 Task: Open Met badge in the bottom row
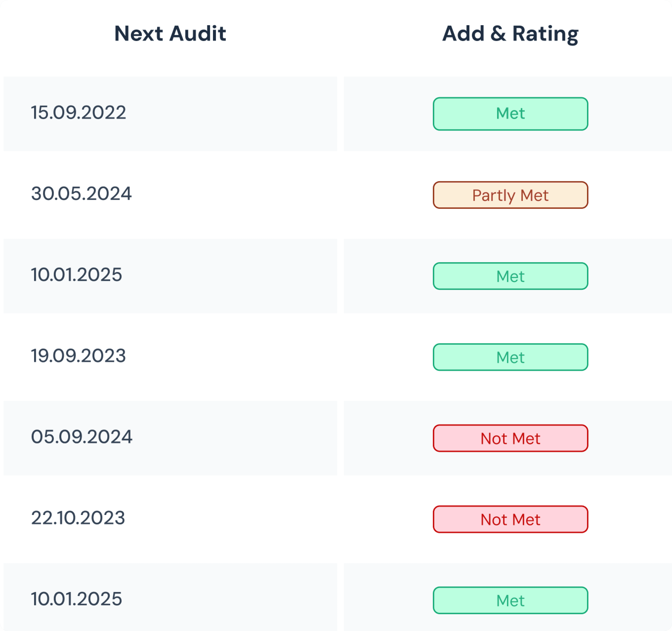pos(510,600)
